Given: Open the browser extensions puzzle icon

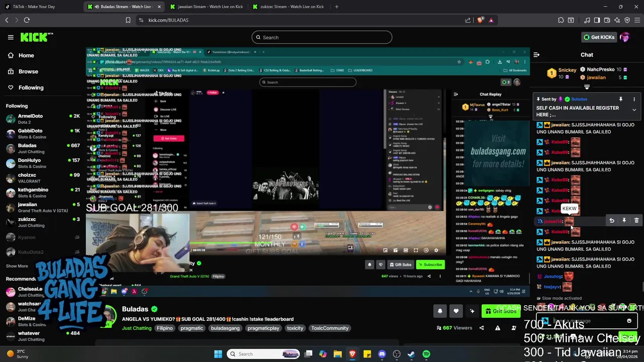Looking at the screenshot, I should [561, 20].
